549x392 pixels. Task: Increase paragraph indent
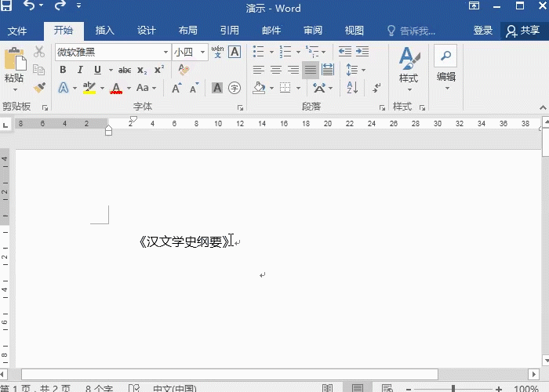362,52
